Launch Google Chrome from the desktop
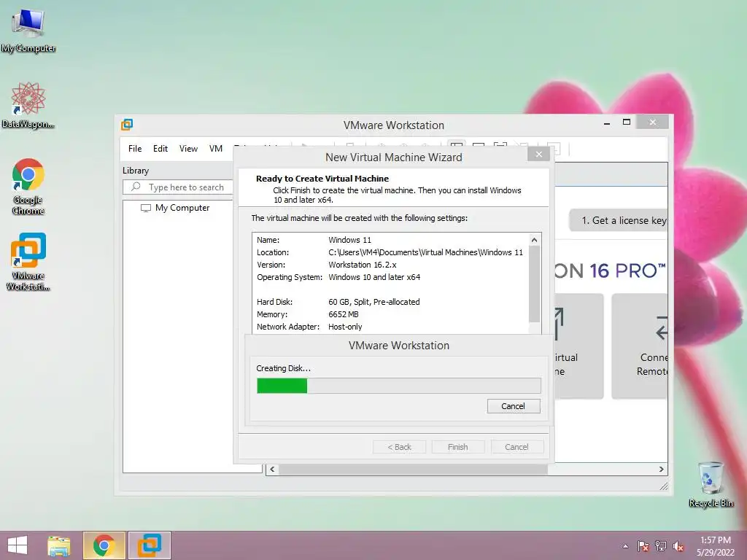The width and height of the screenshot is (747, 560). tap(28, 186)
